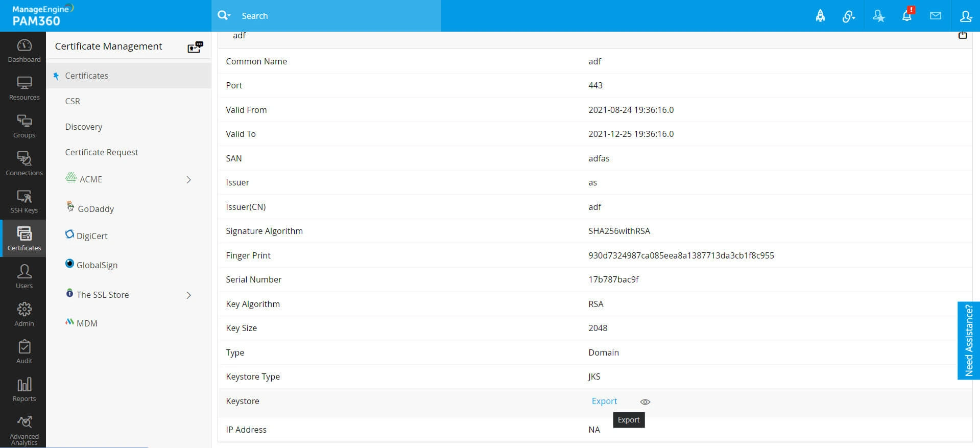This screenshot has height=448, width=980.
Task: Show the keystore password eye icon
Action: (x=645, y=402)
